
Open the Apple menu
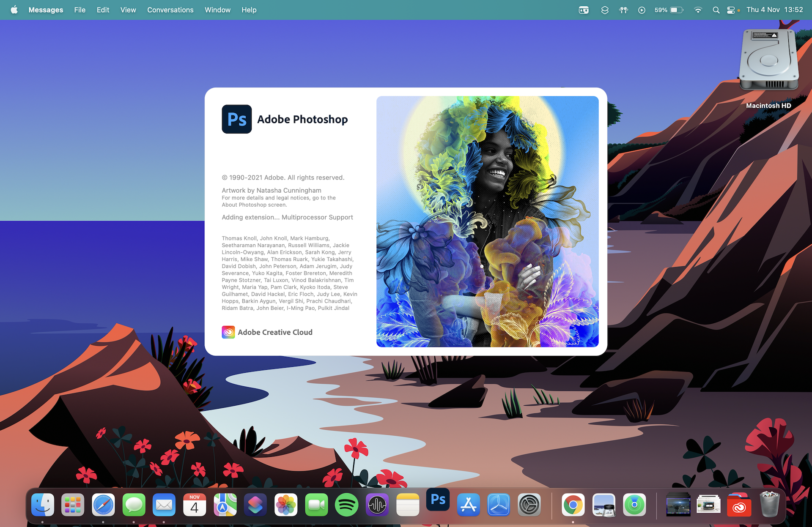click(x=14, y=10)
